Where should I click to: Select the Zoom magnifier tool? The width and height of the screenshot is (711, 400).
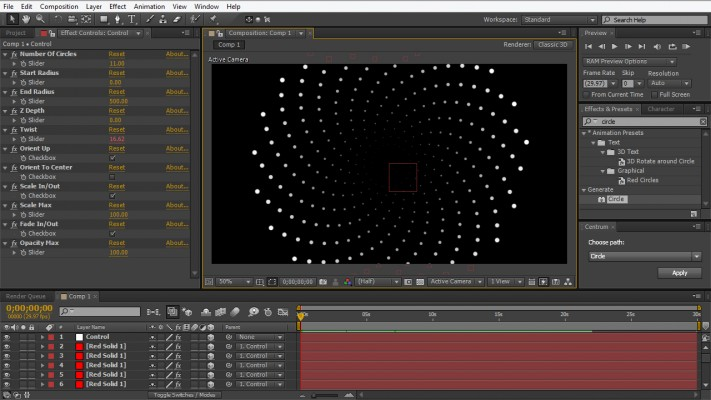click(x=40, y=19)
